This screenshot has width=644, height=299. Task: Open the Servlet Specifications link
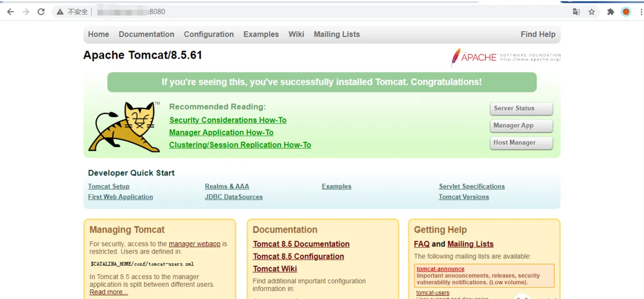[472, 186]
